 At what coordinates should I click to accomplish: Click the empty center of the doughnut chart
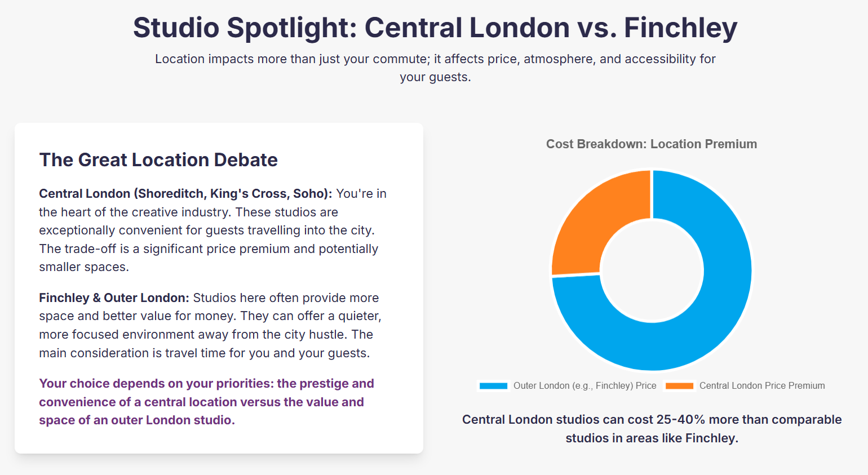pyautogui.click(x=652, y=270)
